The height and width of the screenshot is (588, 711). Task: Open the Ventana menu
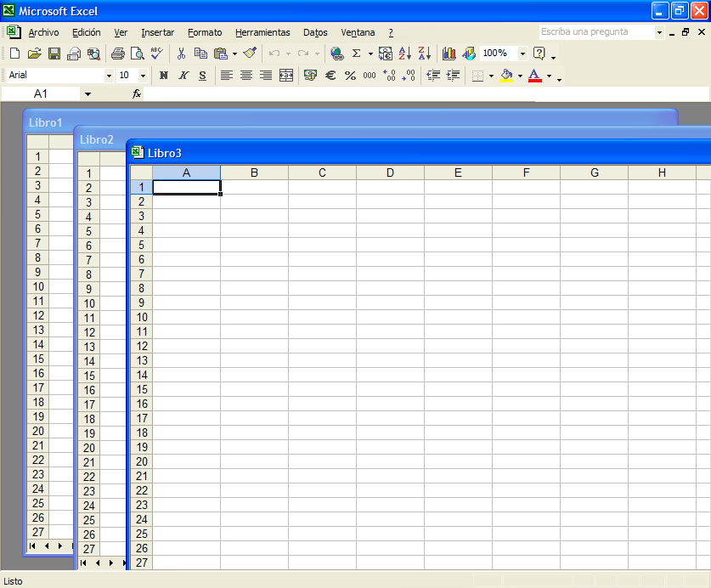(x=358, y=32)
